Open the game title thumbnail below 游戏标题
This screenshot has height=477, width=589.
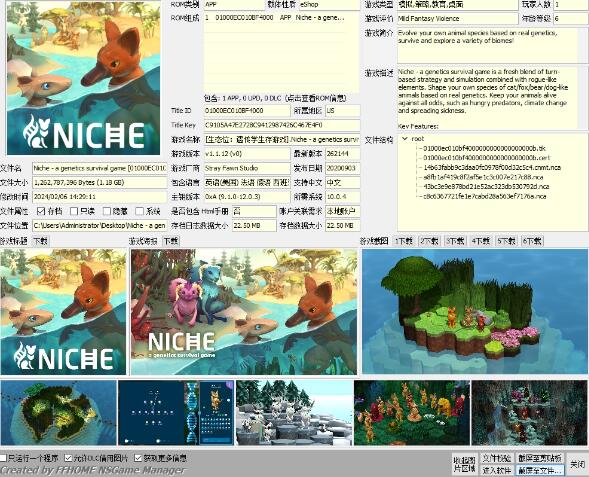pos(63,311)
